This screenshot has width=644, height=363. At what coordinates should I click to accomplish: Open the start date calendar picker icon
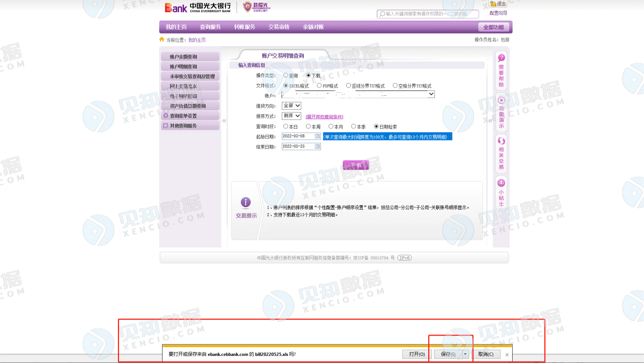tap(317, 136)
